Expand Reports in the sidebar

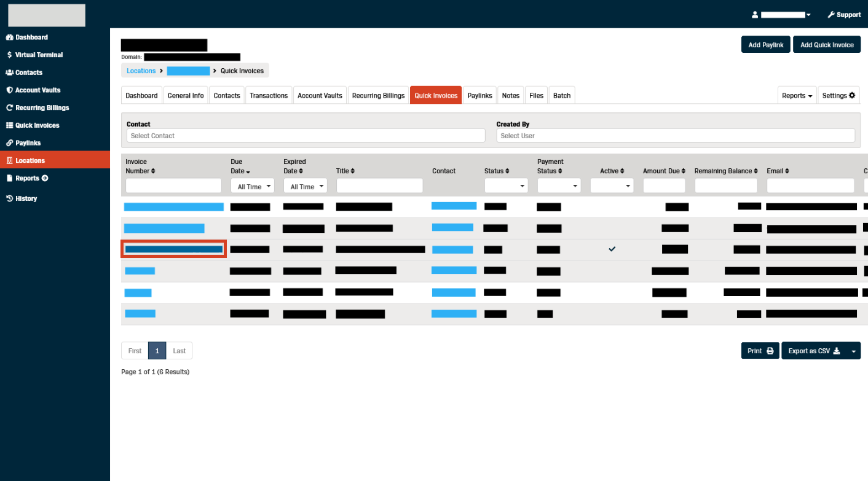(27, 178)
